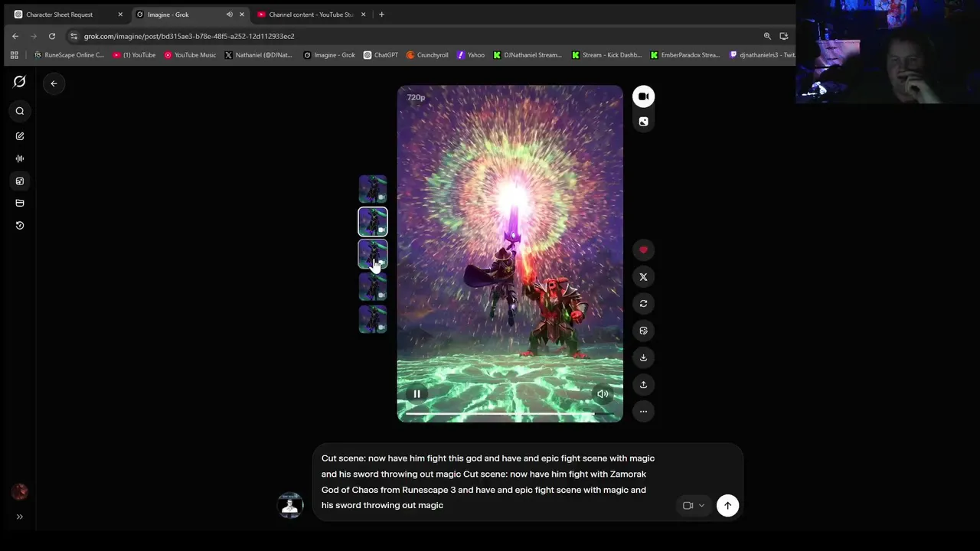Select the fourth video variation thumbnail
Viewport: 980px width, 551px height.
tap(373, 287)
